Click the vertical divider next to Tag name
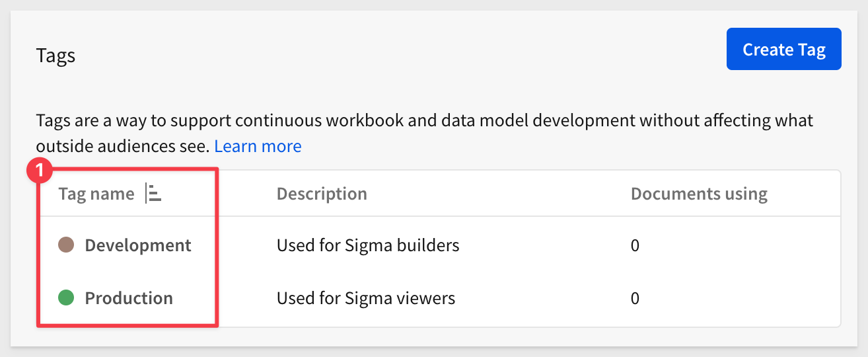The width and height of the screenshot is (868, 357). click(145, 194)
